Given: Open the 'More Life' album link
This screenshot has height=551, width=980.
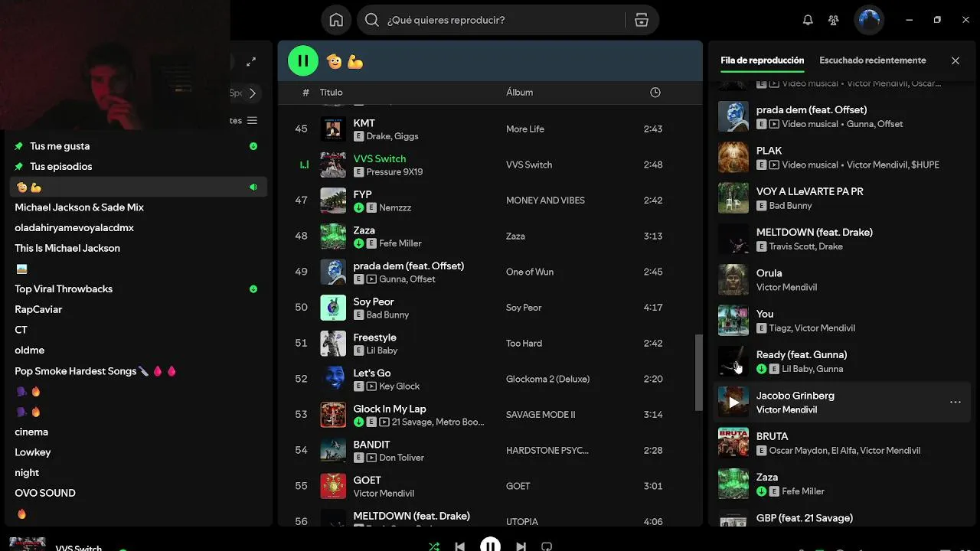Looking at the screenshot, I should [525, 129].
